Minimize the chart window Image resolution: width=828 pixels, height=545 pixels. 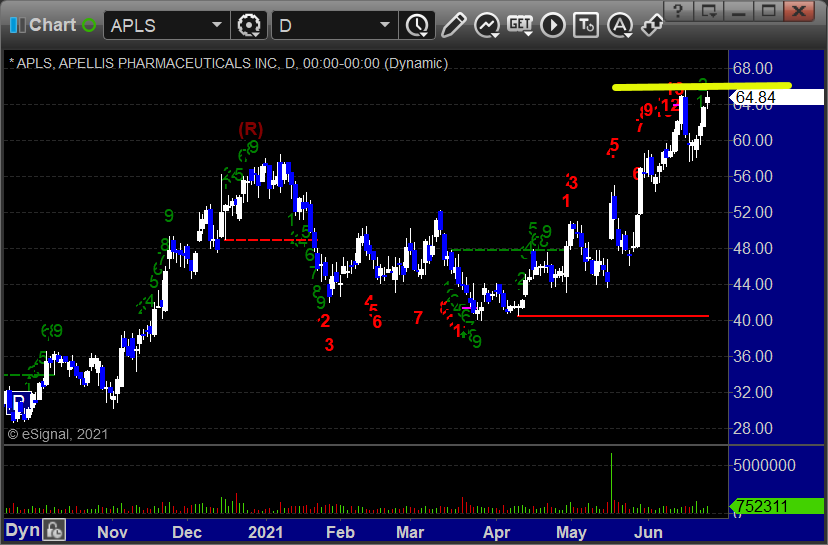(738, 11)
